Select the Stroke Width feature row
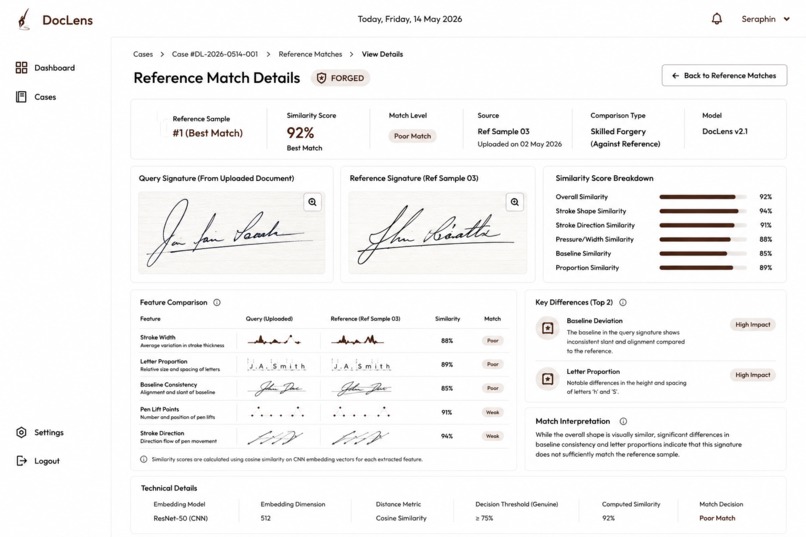This screenshot has height=537, width=806. (x=324, y=341)
